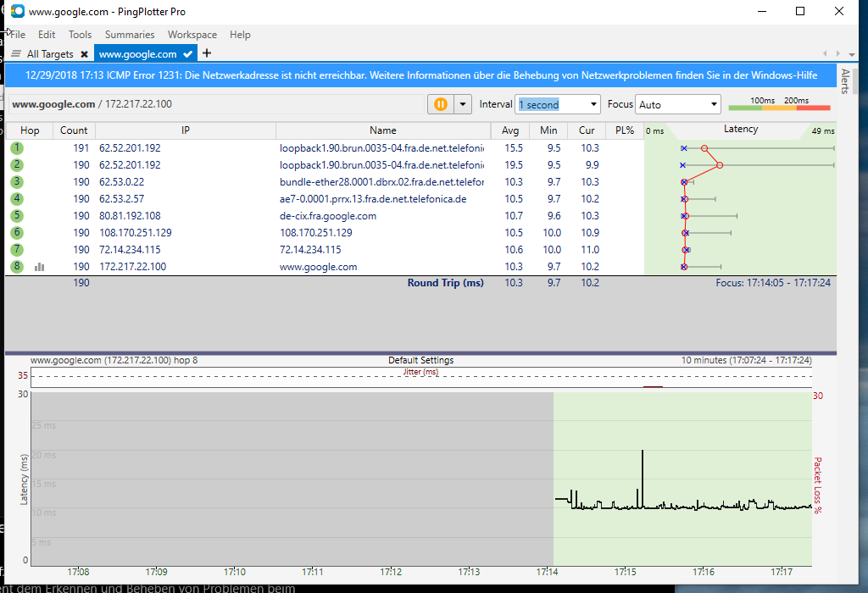Open the vertical Alerts side panel
Screen dimensions: 868x593
[845, 81]
